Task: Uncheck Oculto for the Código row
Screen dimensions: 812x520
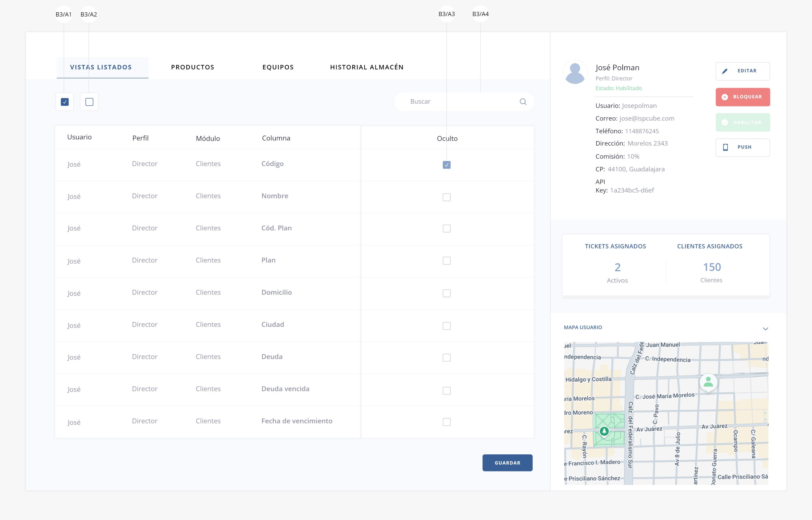Action: [446, 165]
